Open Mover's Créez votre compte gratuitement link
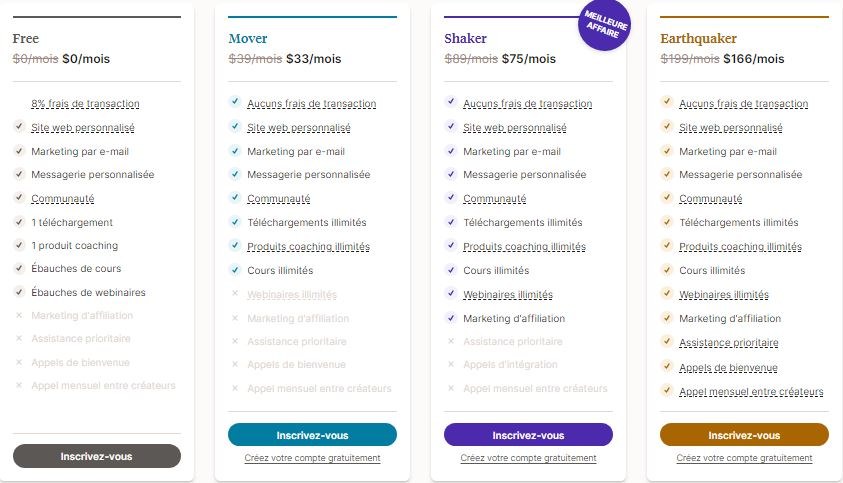This screenshot has height=483, width=843. tap(312, 458)
